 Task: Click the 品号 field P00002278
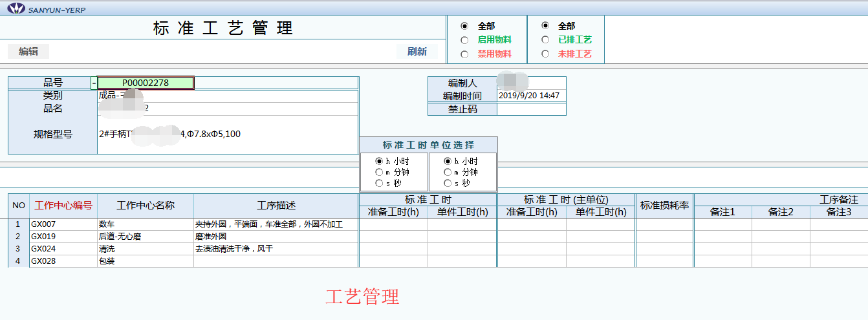point(146,83)
